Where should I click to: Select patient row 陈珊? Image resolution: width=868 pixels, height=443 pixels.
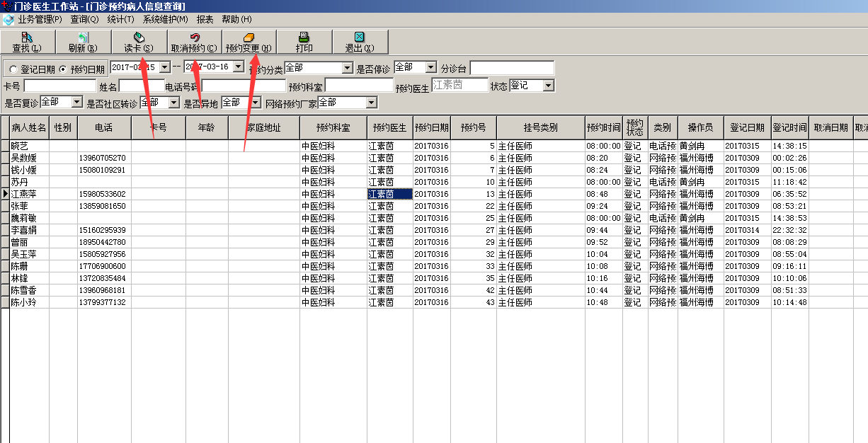click(x=434, y=266)
